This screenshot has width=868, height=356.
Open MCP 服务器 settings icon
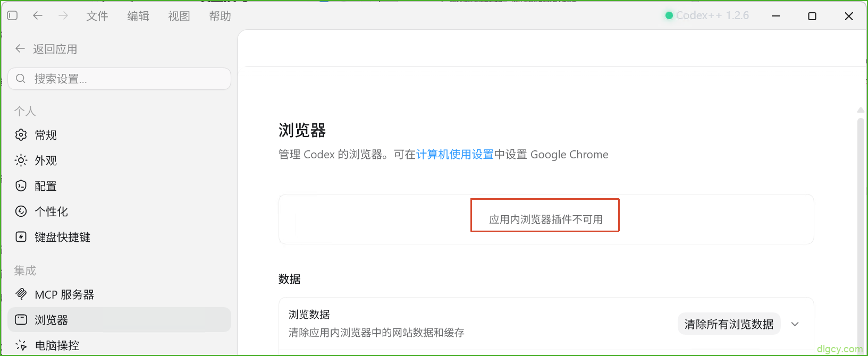[21, 294]
